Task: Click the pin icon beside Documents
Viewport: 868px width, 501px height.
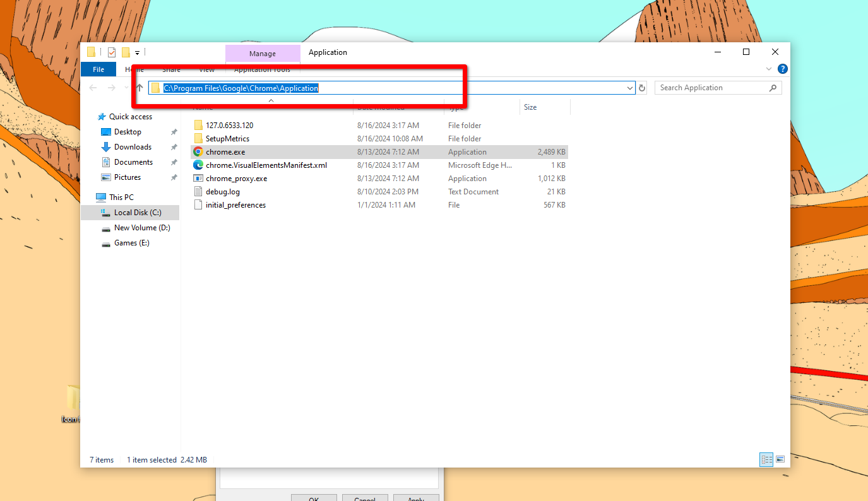Action: 174,162
